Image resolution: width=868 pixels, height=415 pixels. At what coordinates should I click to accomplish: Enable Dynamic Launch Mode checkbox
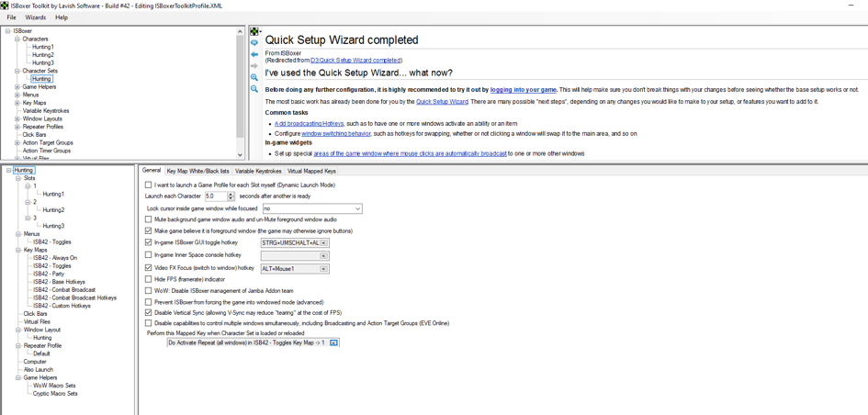(148, 185)
